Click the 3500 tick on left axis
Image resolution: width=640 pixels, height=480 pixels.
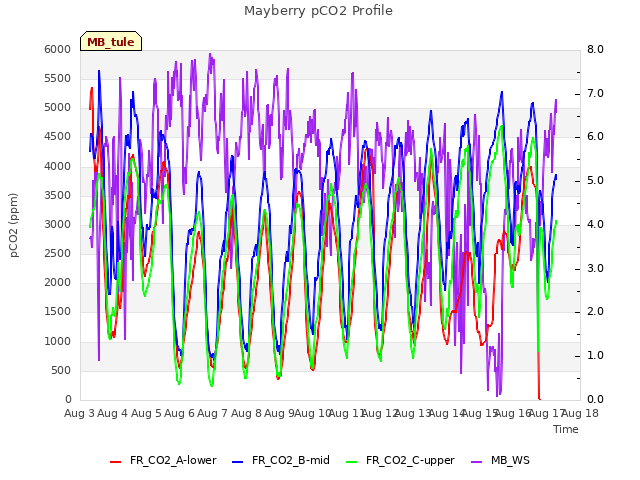[x=58, y=195]
